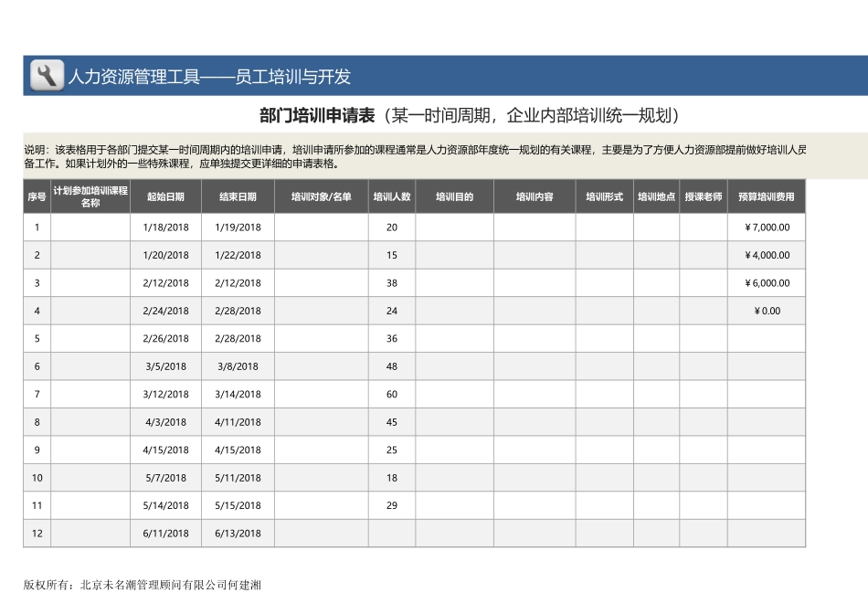Click start date cell 6/11/2018
868x614 pixels.
pos(165,534)
